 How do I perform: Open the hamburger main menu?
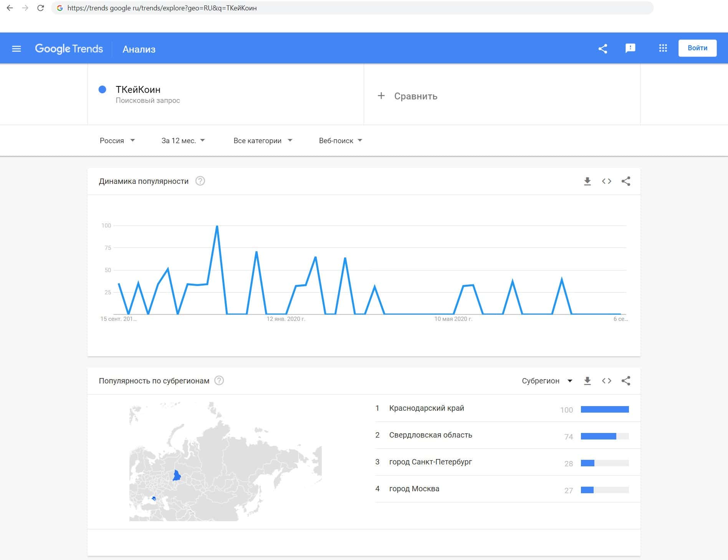coord(17,49)
